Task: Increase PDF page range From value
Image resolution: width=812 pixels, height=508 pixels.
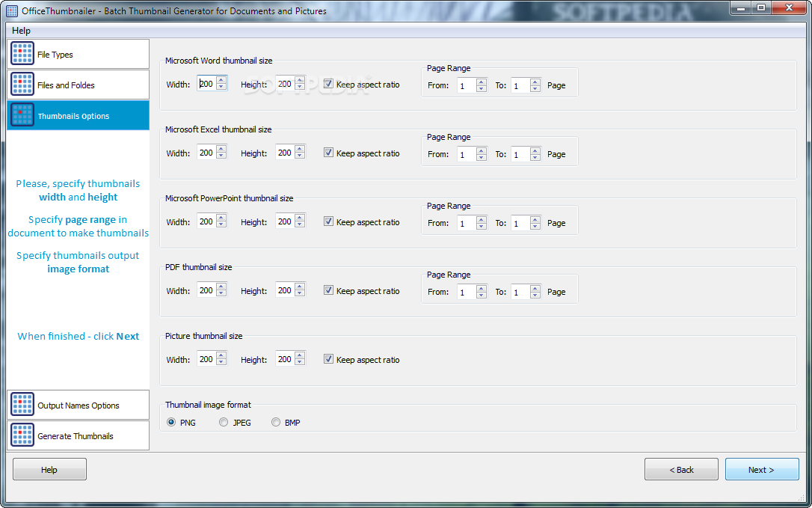Action: [x=481, y=288]
